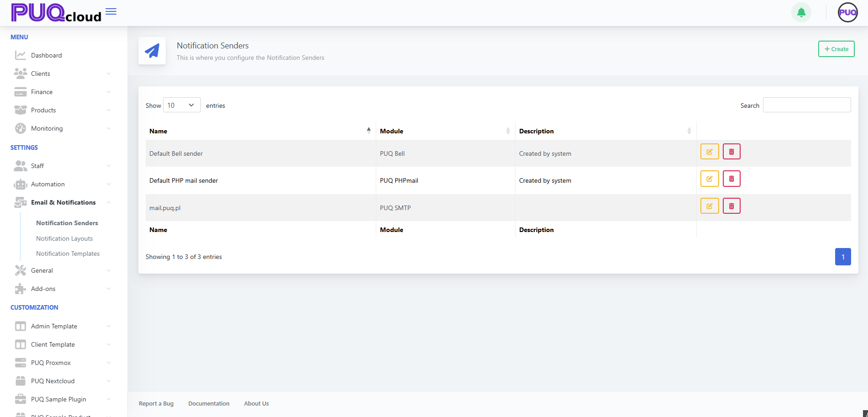Screen dimensions: 868x417
Task: Expand the Admin Template chevron
Action: (x=109, y=326)
